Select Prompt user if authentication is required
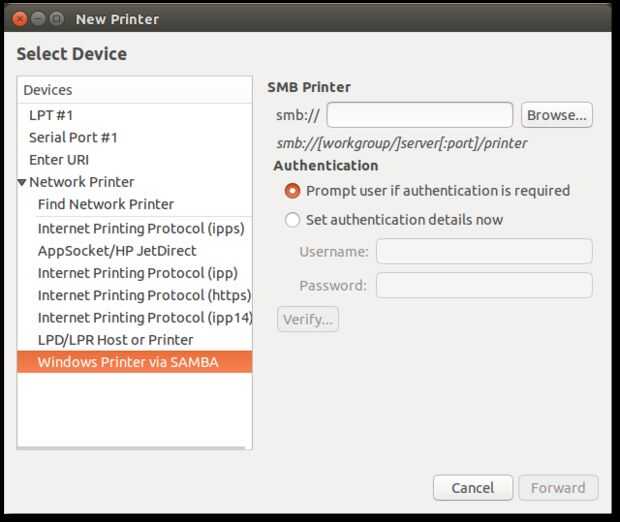 (292, 190)
